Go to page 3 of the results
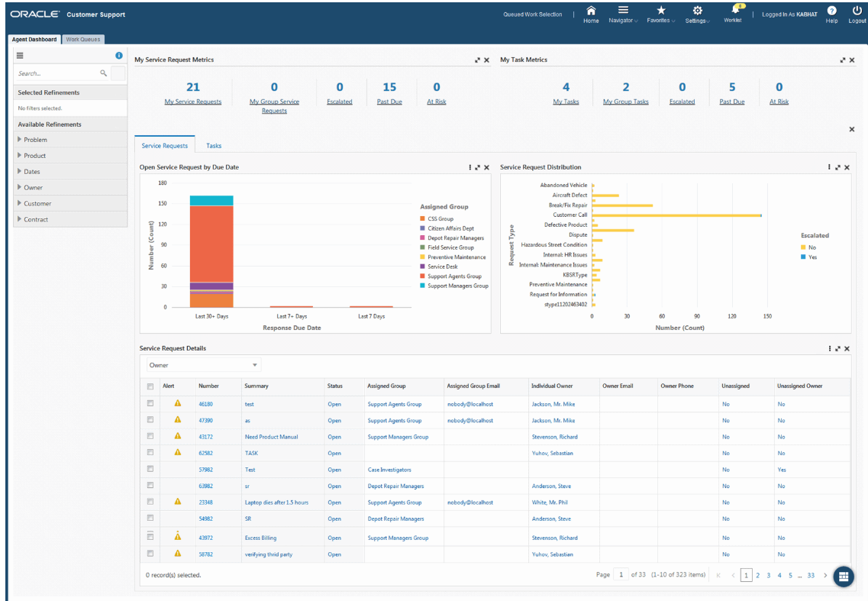The height and width of the screenshot is (601, 868). tap(768, 575)
